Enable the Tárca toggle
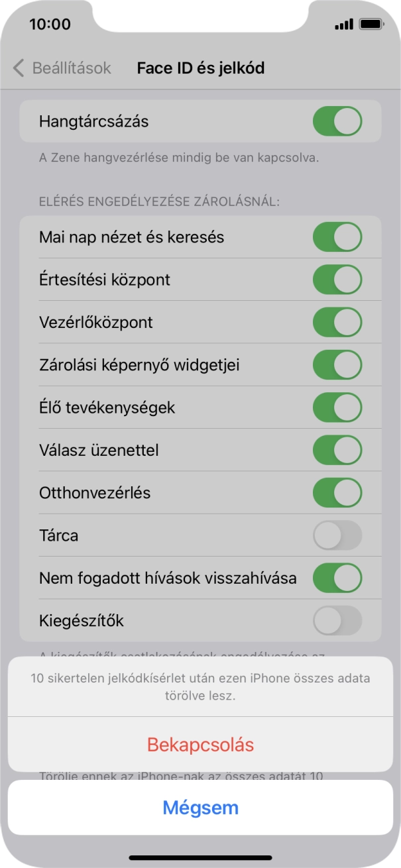 [x=339, y=535]
